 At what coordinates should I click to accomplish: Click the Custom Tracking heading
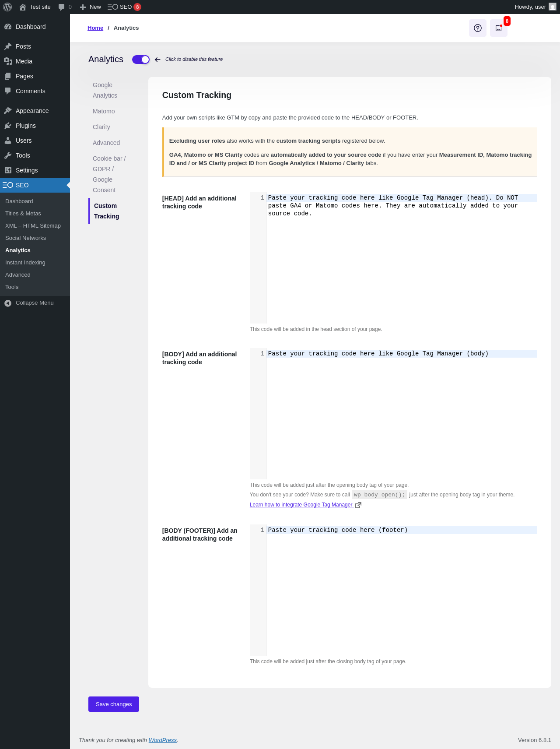coord(197,95)
